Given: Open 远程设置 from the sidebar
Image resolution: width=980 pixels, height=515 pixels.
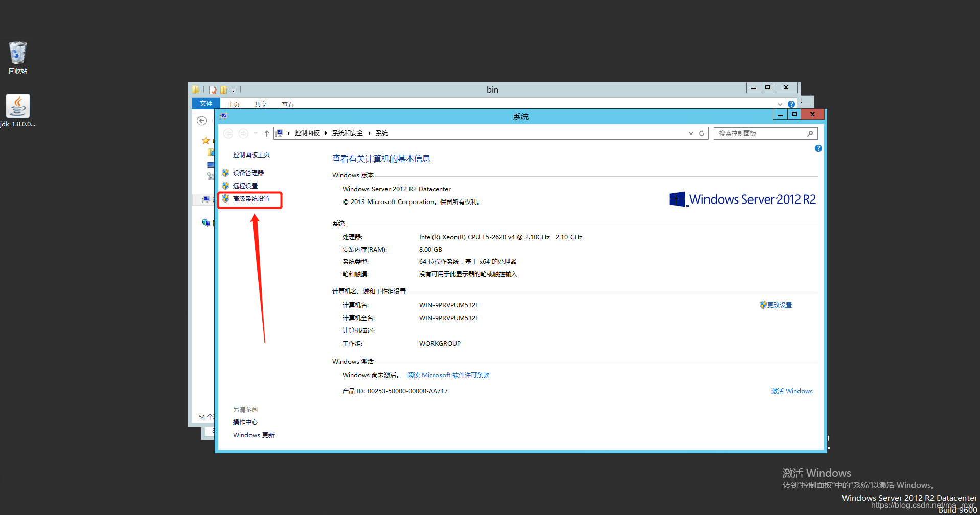Looking at the screenshot, I should pyautogui.click(x=245, y=186).
